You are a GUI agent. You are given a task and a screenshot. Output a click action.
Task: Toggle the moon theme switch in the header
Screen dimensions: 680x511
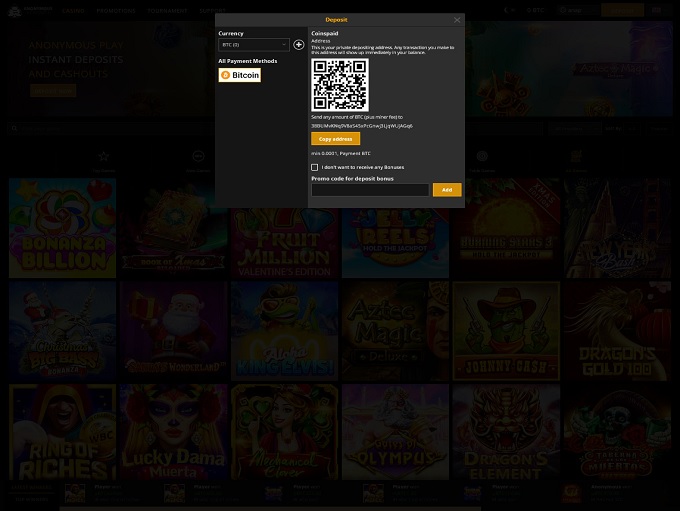(x=510, y=10)
